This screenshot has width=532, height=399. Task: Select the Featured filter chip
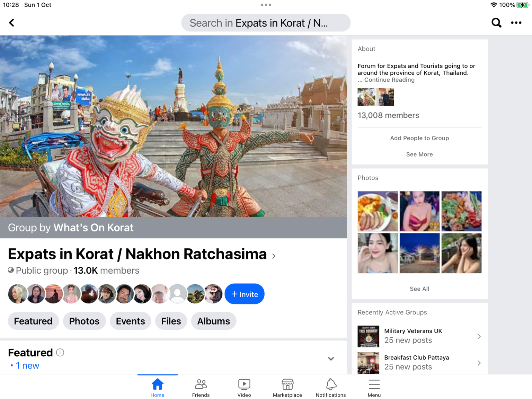(33, 321)
